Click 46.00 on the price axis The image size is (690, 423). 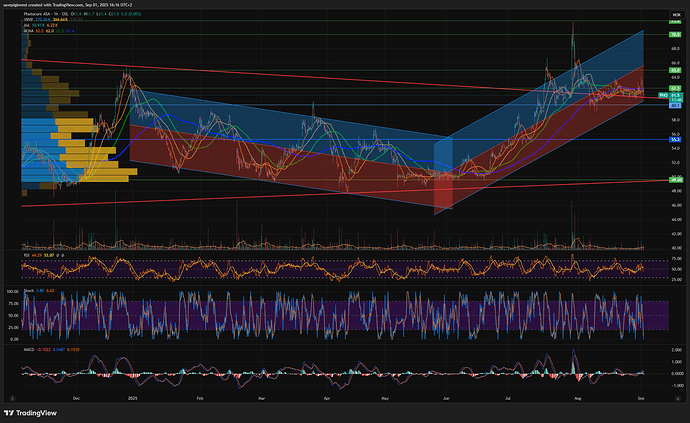click(x=676, y=205)
